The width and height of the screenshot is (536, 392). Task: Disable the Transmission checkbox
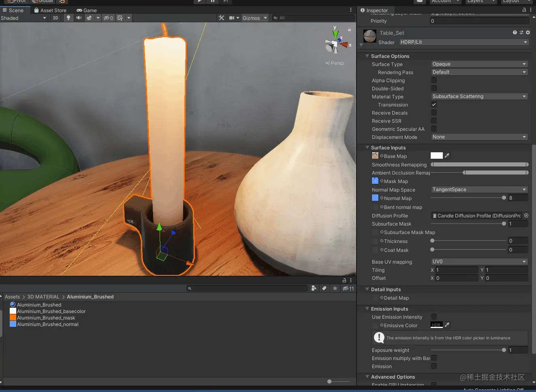tap(434, 104)
